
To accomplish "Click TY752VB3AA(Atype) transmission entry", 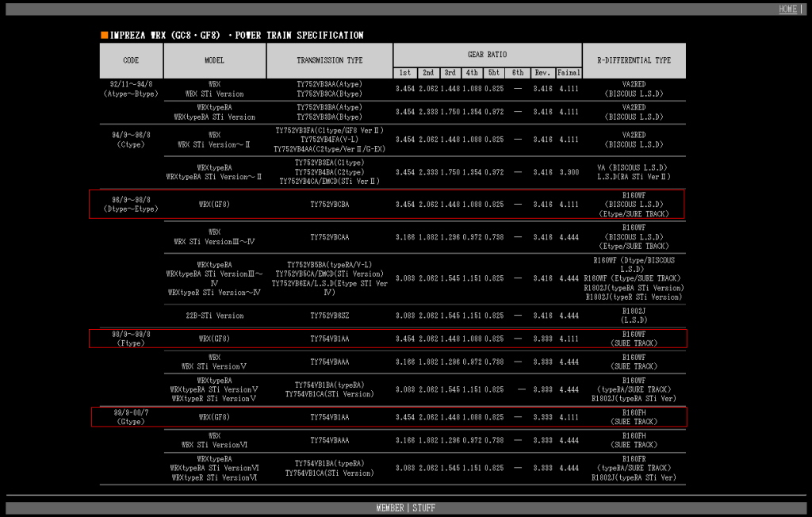I will (x=329, y=84).
